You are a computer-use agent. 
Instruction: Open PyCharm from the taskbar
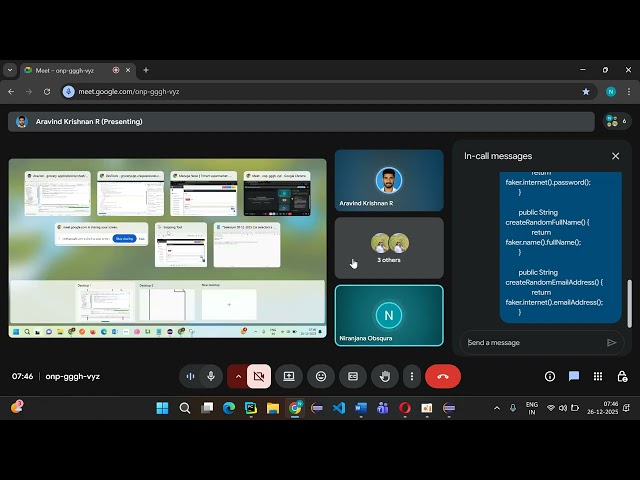click(251, 408)
